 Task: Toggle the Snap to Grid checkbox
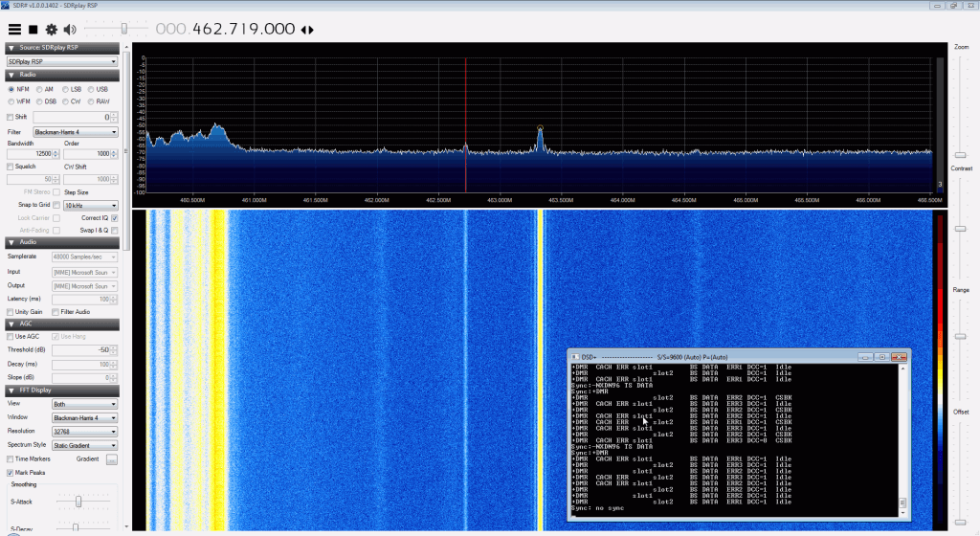[x=56, y=205]
